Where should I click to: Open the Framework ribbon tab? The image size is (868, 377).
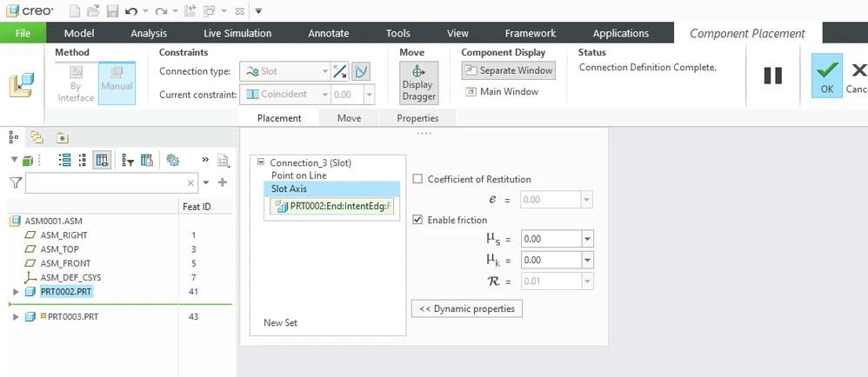tap(531, 33)
